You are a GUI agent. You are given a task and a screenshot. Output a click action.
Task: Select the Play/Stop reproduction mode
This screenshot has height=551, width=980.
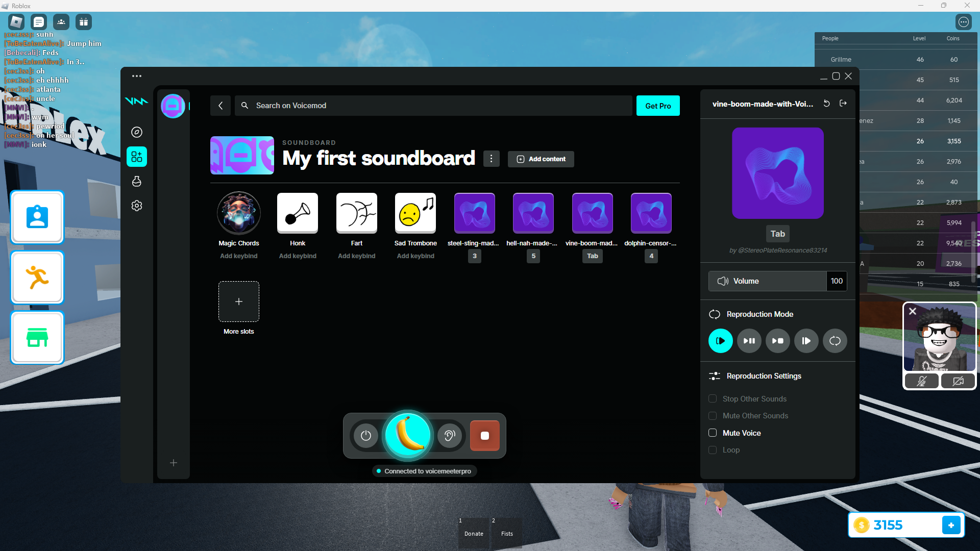coord(778,341)
